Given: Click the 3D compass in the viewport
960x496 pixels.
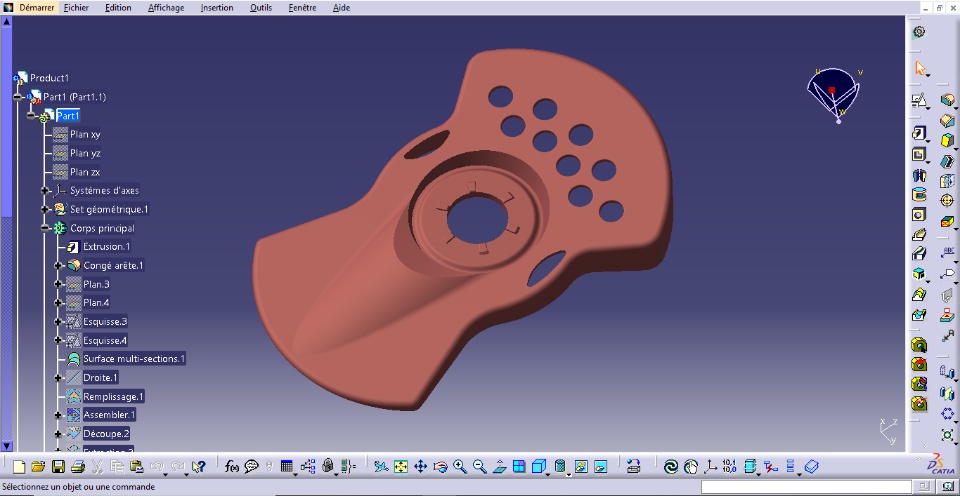Looking at the screenshot, I should coord(833,95).
